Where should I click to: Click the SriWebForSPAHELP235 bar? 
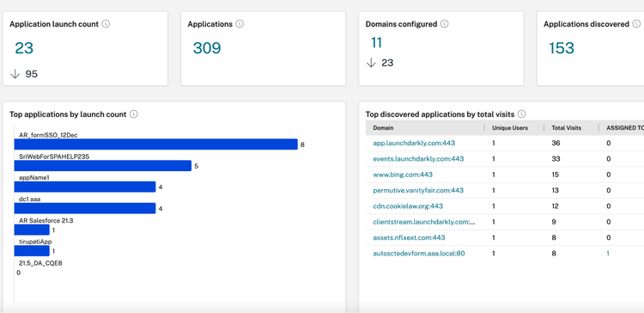coord(103,166)
